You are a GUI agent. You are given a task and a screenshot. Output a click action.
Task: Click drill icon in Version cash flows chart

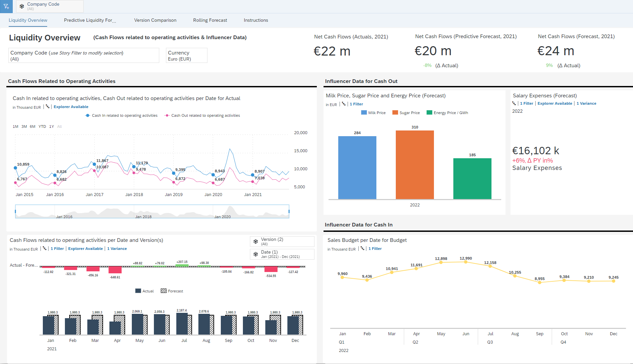coord(44,249)
